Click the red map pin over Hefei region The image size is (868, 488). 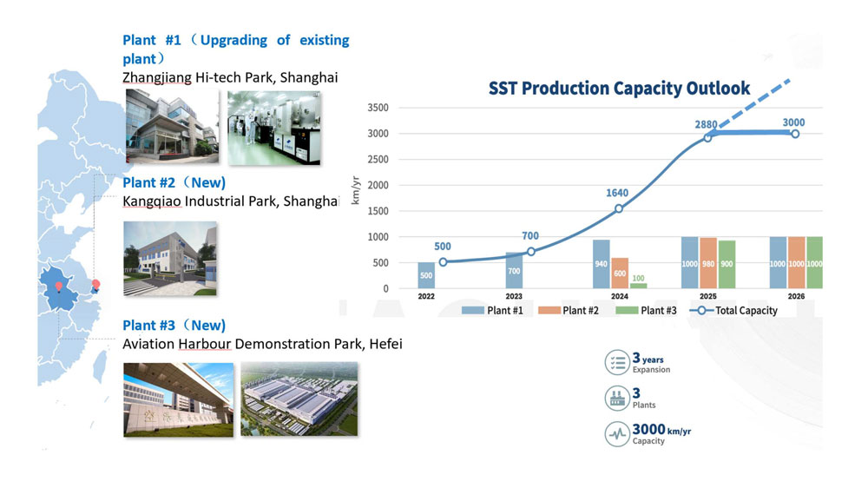pyautogui.click(x=59, y=287)
